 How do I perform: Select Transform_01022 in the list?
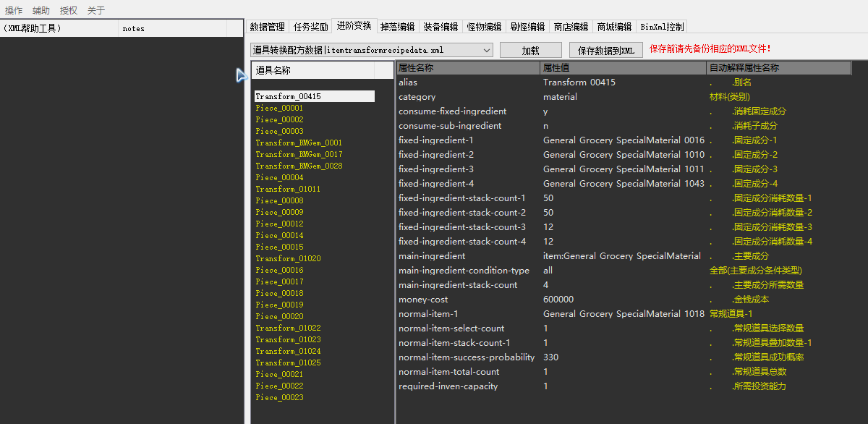pos(288,328)
